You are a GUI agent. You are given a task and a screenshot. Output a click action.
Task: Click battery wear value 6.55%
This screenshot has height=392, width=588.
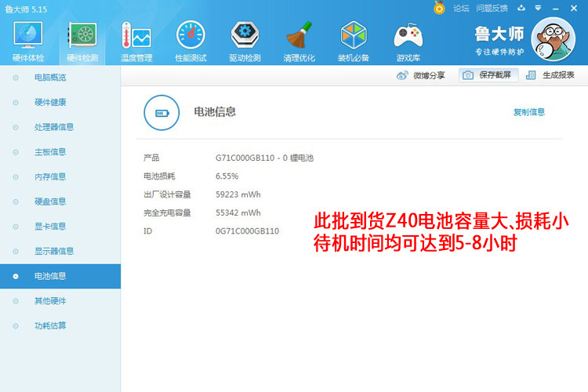227,176
